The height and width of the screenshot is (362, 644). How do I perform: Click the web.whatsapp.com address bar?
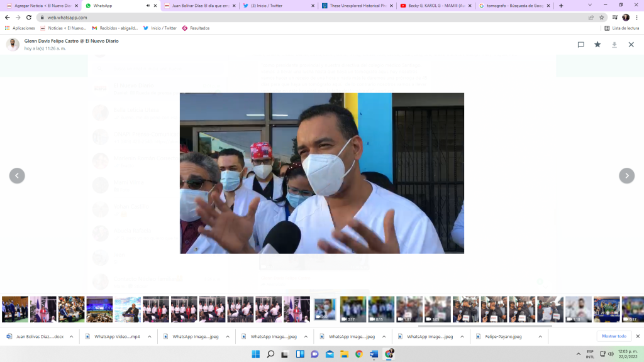[x=252, y=18]
